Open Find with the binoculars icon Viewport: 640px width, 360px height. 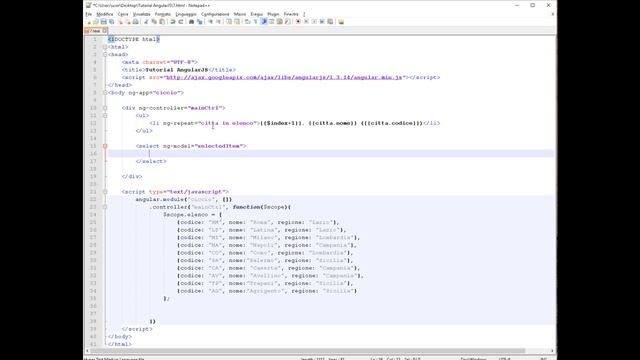coord(191,22)
